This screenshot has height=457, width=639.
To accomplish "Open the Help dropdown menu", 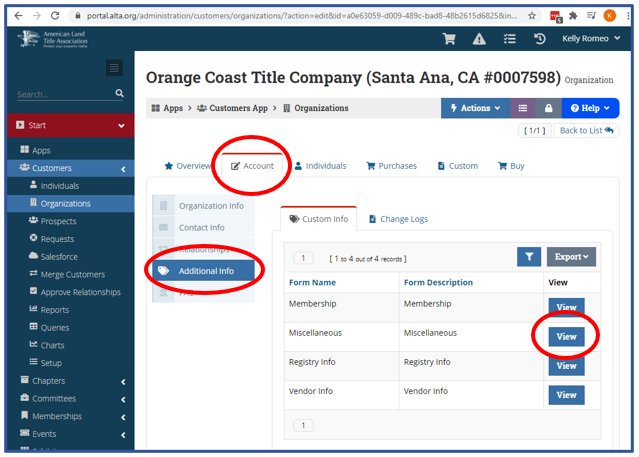I will tap(590, 108).
